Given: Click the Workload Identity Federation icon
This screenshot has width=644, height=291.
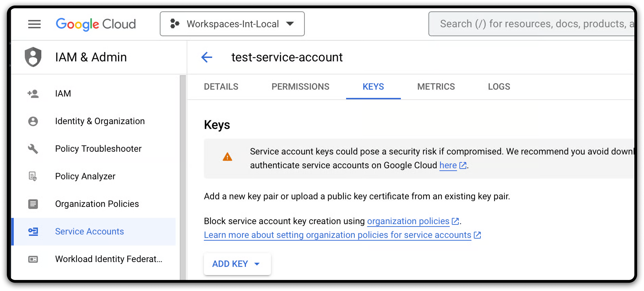Looking at the screenshot, I should tap(33, 259).
